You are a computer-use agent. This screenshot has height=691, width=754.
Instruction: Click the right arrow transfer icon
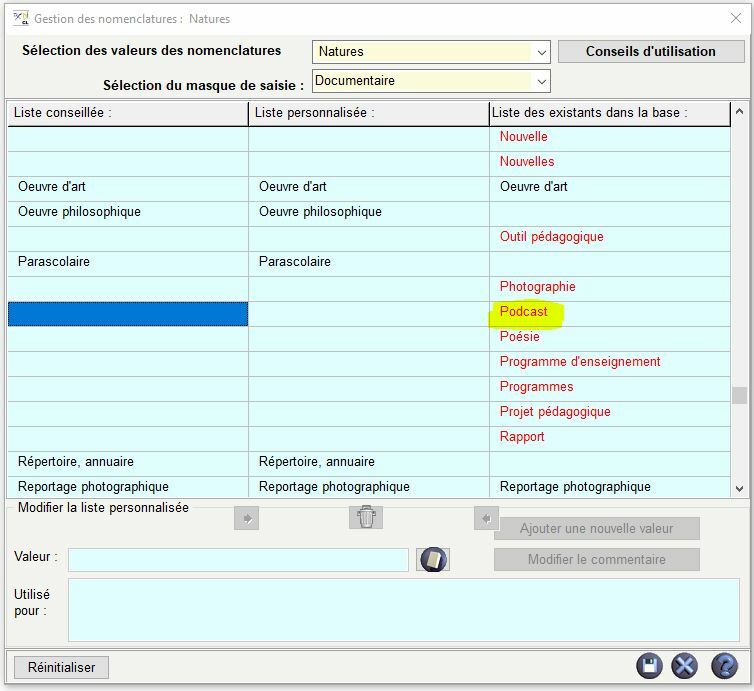(246, 518)
